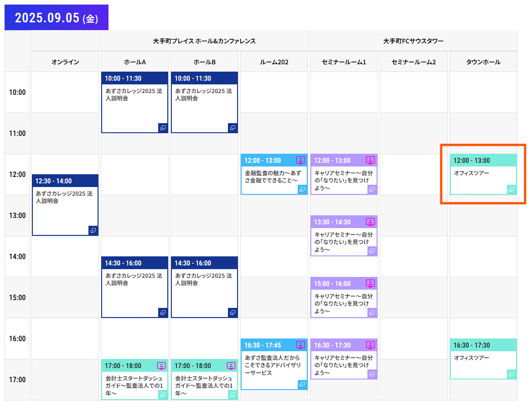Open 金融監査の魅力～あずさ金融でできること～ session
The width and height of the screenshot is (532, 411).
coord(273,177)
